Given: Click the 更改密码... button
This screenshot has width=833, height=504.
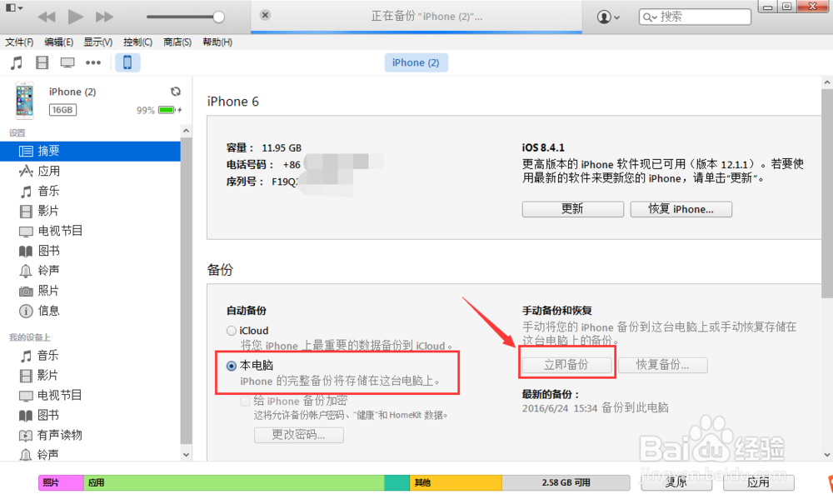Looking at the screenshot, I should click(x=298, y=435).
